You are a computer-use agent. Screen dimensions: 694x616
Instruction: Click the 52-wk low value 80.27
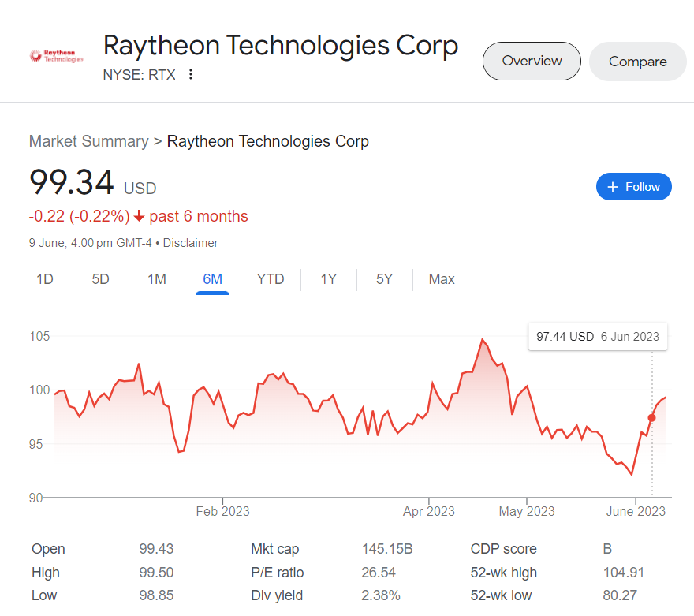click(x=620, y=595)
